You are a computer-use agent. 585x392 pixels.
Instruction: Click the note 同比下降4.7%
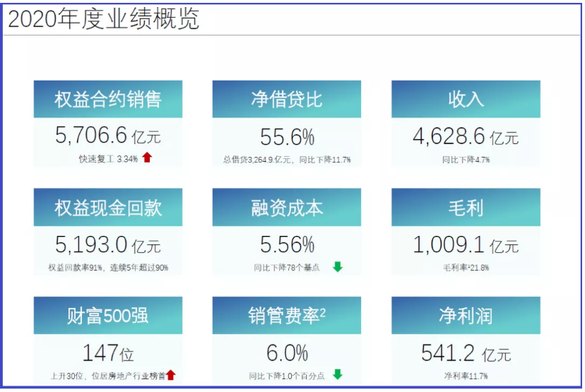(x=466, y=160)
